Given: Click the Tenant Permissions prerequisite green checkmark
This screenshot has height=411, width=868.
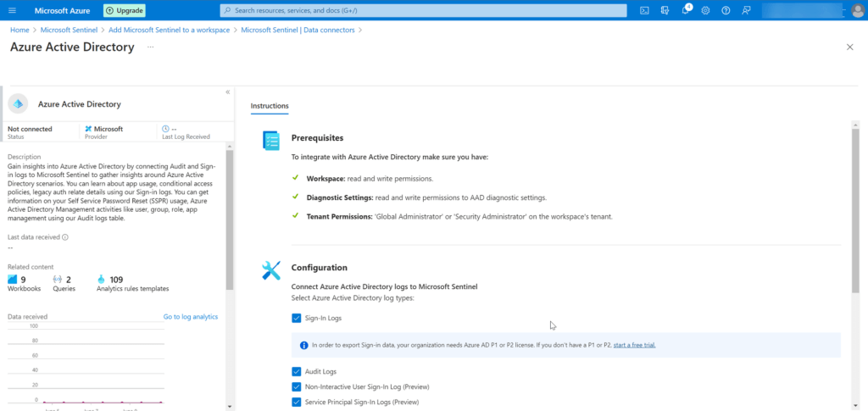Looking at the screenshot, I should 295,216.
